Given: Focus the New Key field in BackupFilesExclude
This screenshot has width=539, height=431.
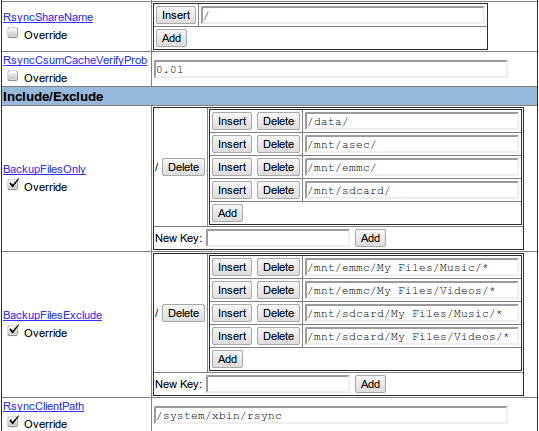Looking at the screenshot, I should [x=278, y=384].
